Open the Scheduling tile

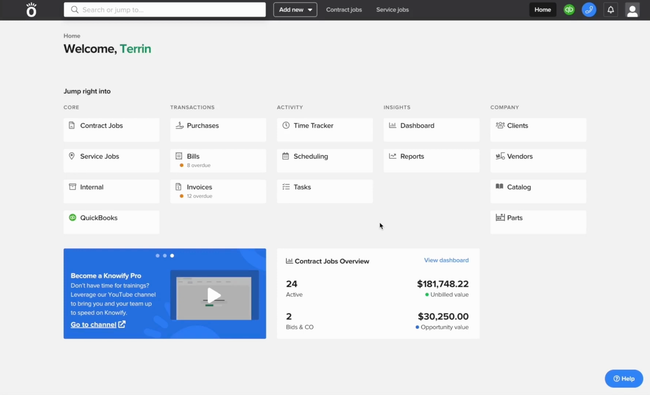[x=325, y=160]
